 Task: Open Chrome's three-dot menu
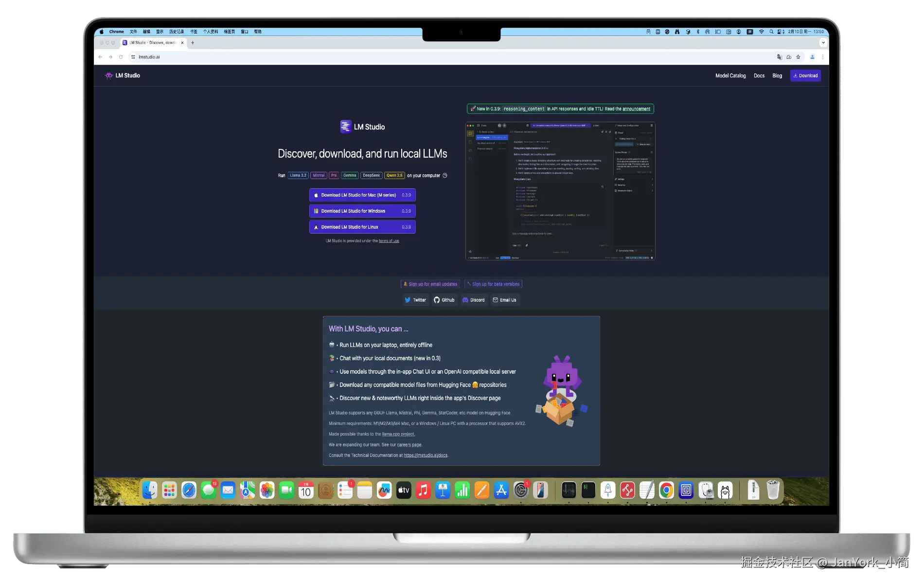(x=823, y=57)
